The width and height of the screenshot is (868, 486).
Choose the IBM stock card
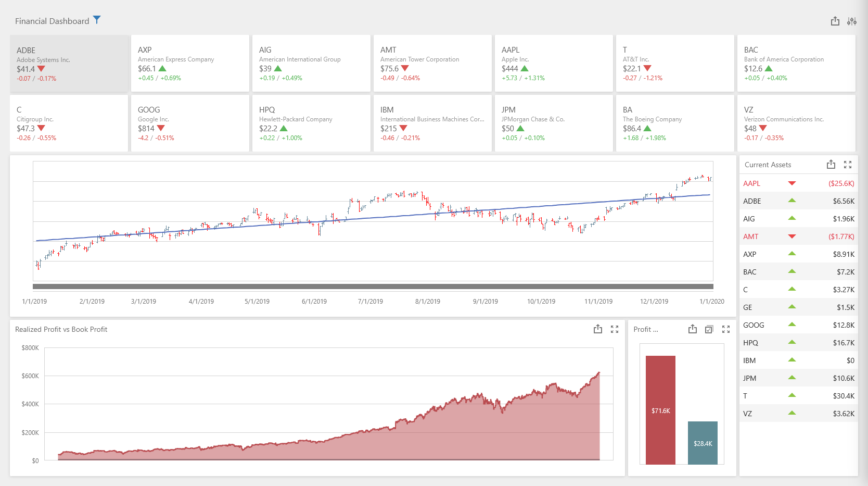click(432, 123)
